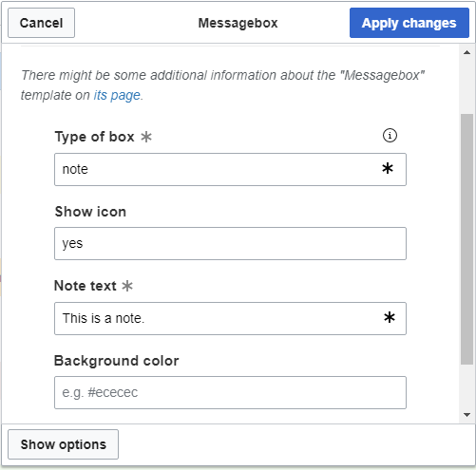The width and height of the screenshot is (476, 470).
Task: Click the gray asterisk next to Note text label
Action: point(127,286)
